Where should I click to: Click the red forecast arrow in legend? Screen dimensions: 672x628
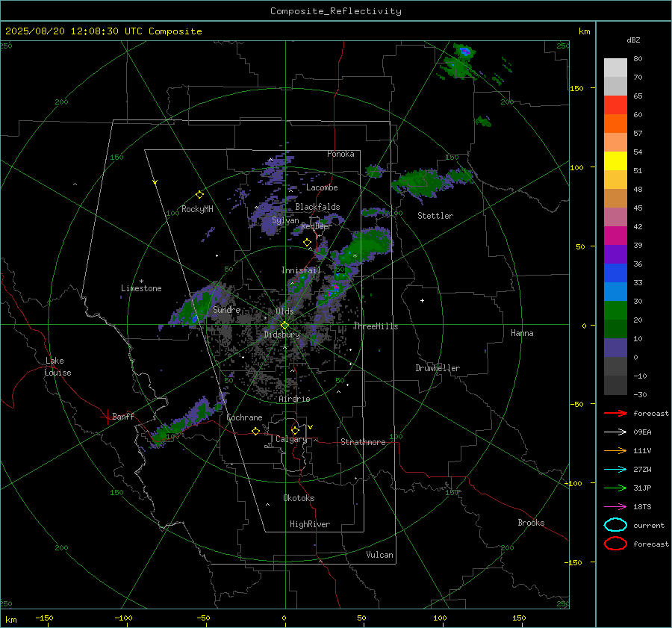(x=615, y=413)
